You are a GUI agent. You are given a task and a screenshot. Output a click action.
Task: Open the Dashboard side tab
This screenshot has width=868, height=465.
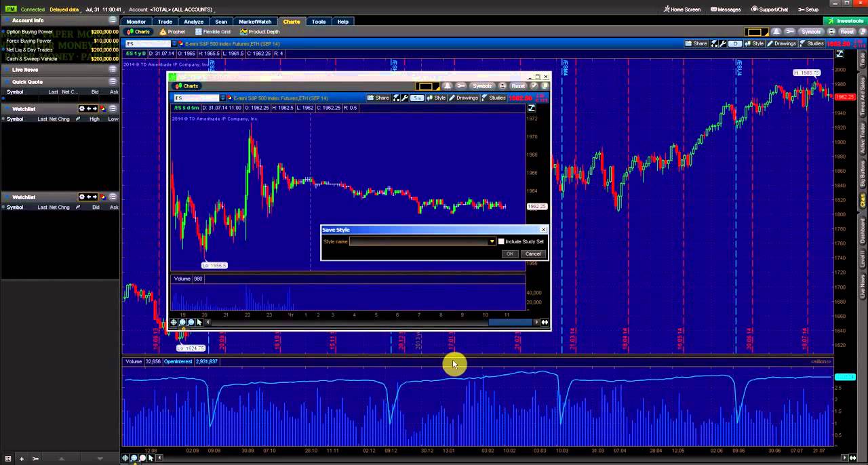pyautogui.click(x=863, y=230)
